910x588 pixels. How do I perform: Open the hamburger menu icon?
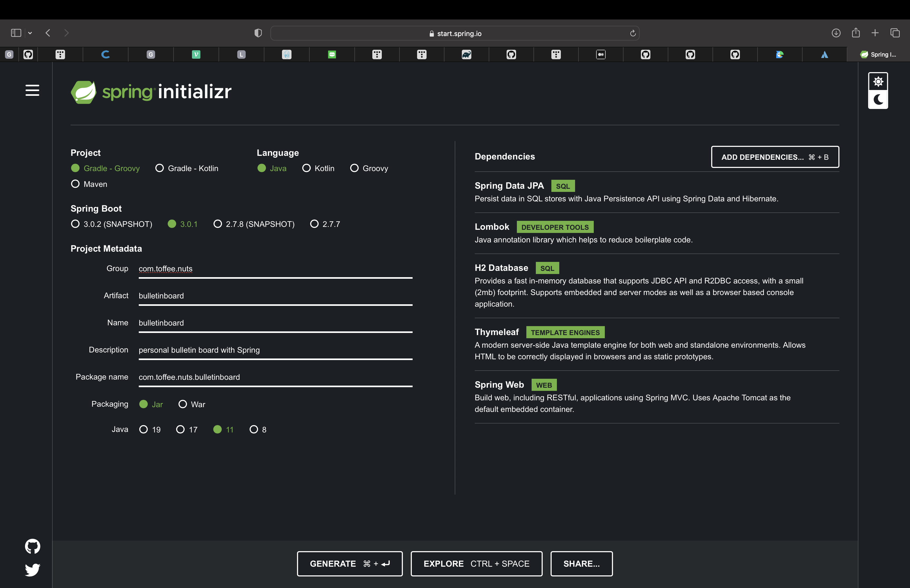point(32,91)
